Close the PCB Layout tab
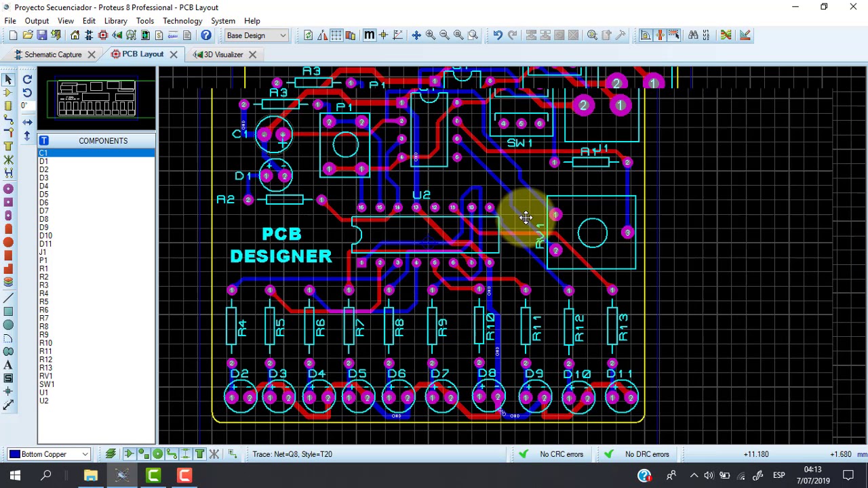The image size is (868, 488). 174,54
